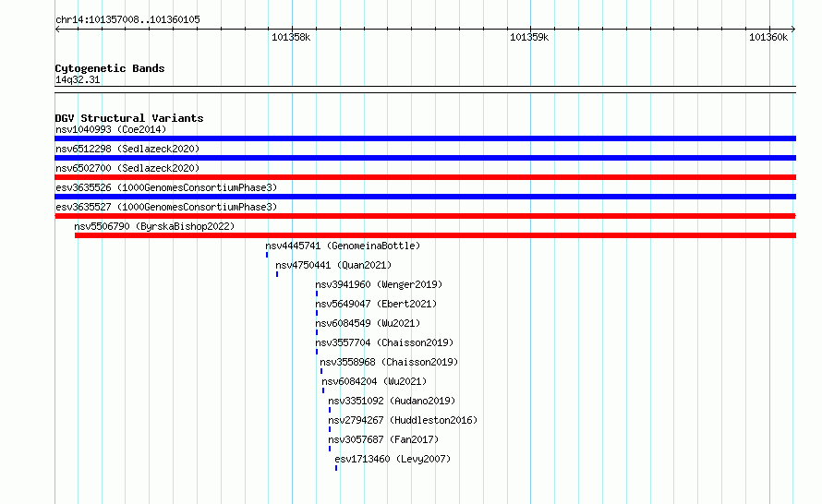Click the 101360k ruler tick label

click(768, 37)
